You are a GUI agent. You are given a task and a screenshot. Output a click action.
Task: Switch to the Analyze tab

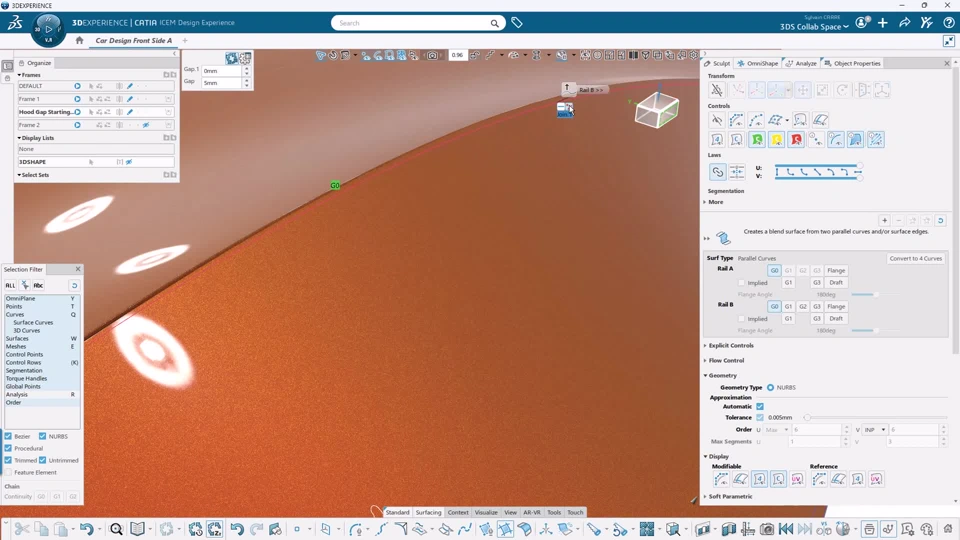click(x=801, y=63)
